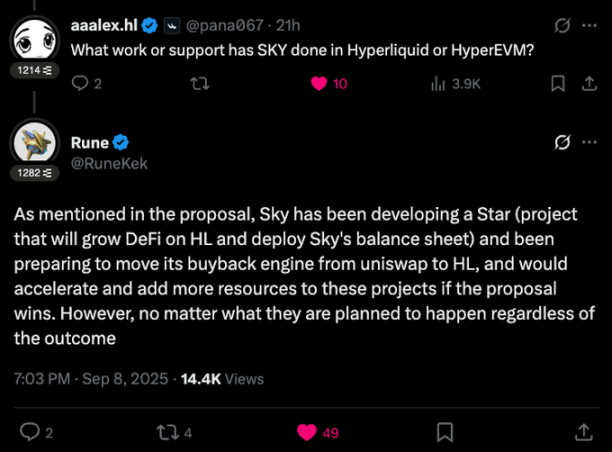
Task: Reply to Rune's post
Action: [x=30, y=431]
